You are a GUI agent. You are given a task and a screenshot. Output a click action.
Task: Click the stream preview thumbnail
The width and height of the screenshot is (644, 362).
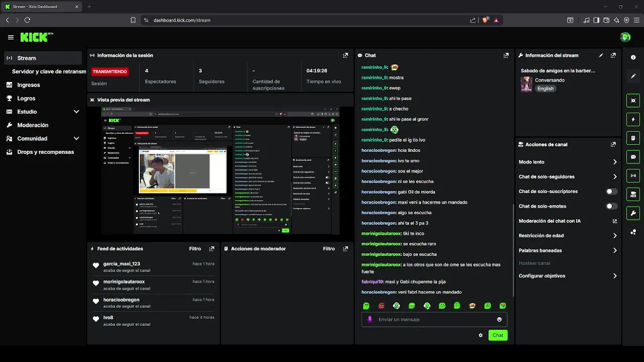point(220,170)
